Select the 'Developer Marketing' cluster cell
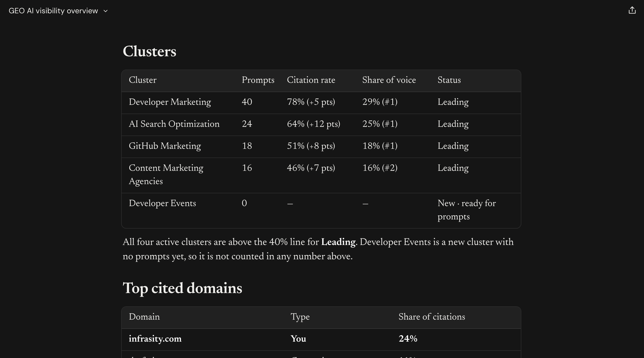This screenshot has width=644, height=358. (x=170, y=102)
